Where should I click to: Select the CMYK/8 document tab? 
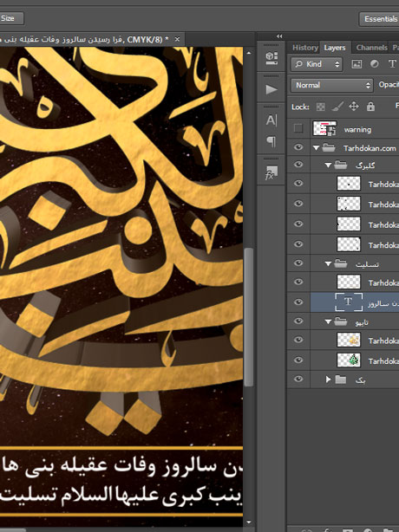[x=92, y=40]
